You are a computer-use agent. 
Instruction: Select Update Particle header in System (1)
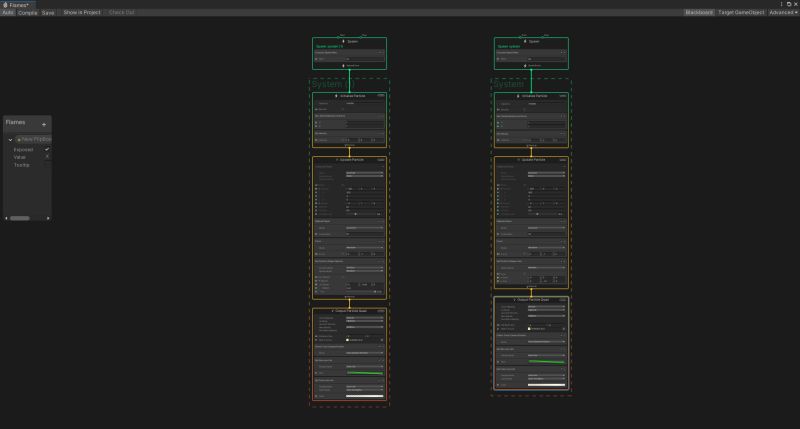349,160
